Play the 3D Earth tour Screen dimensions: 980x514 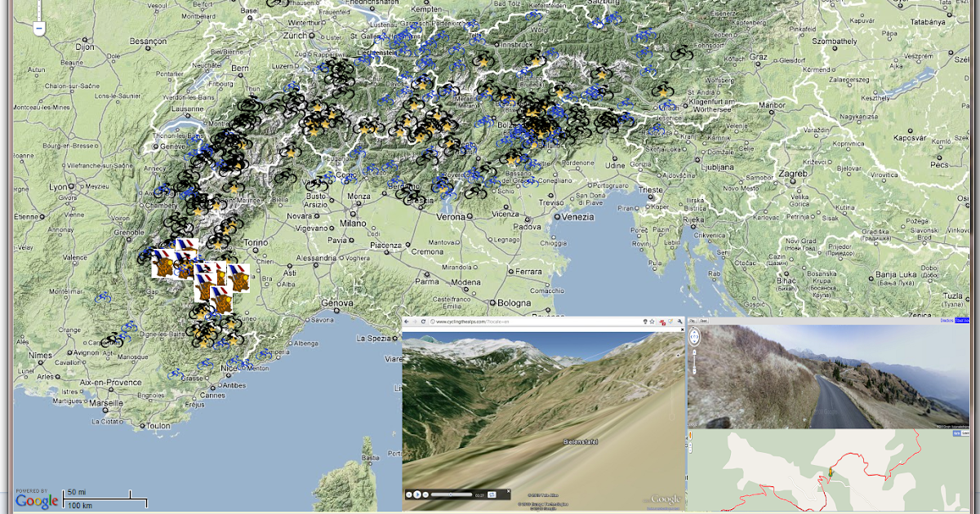pos(417,494)
